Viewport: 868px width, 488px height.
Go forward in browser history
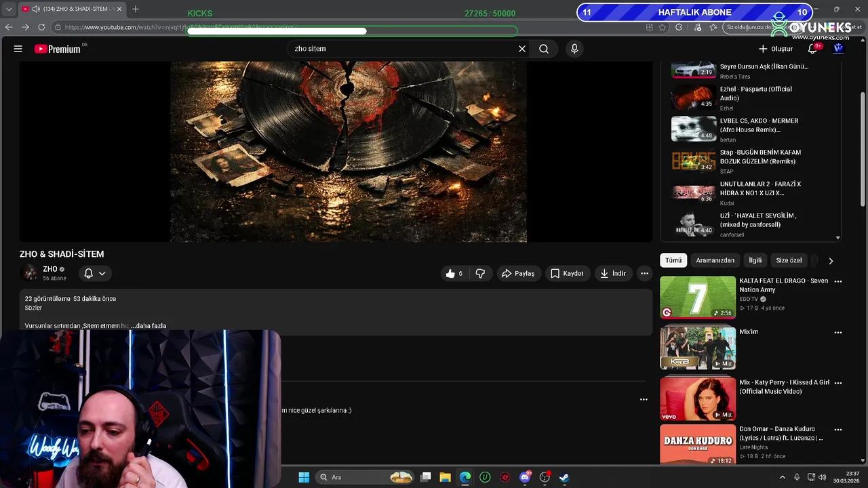coord(25,27)
